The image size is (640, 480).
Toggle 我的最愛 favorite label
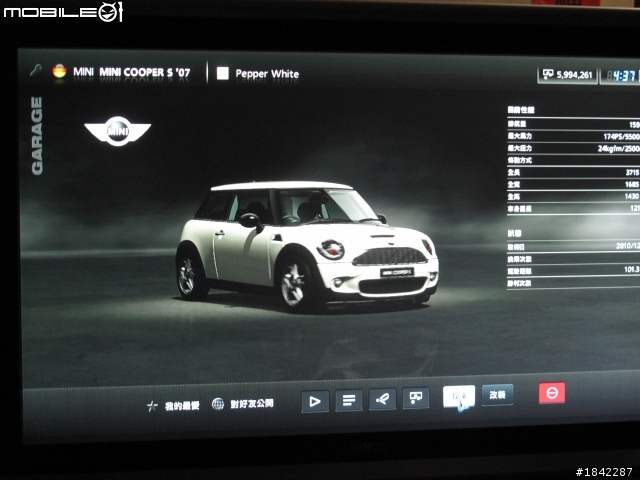point(182,406)
